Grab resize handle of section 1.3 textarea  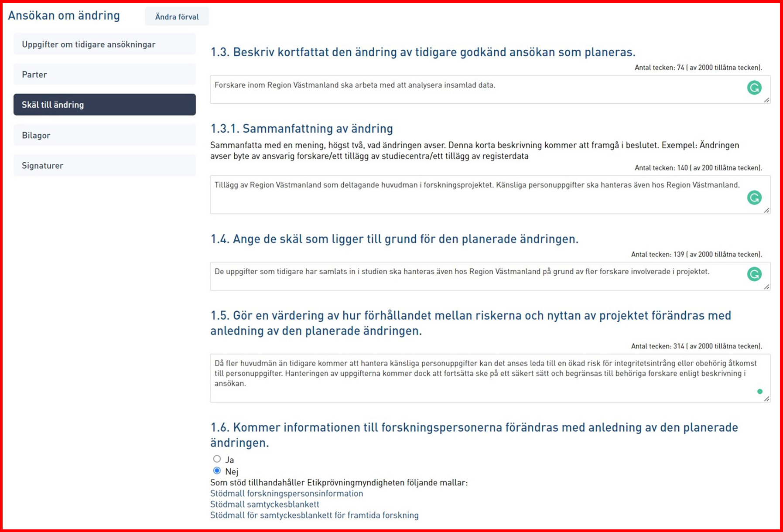pyautogui.click(x=766, y=100)
